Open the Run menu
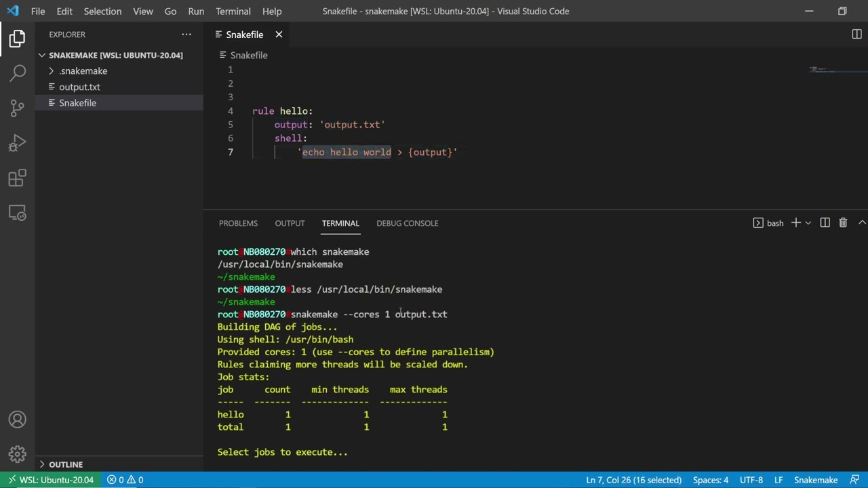This screenshot has width=868, height=488. point(196,11)
